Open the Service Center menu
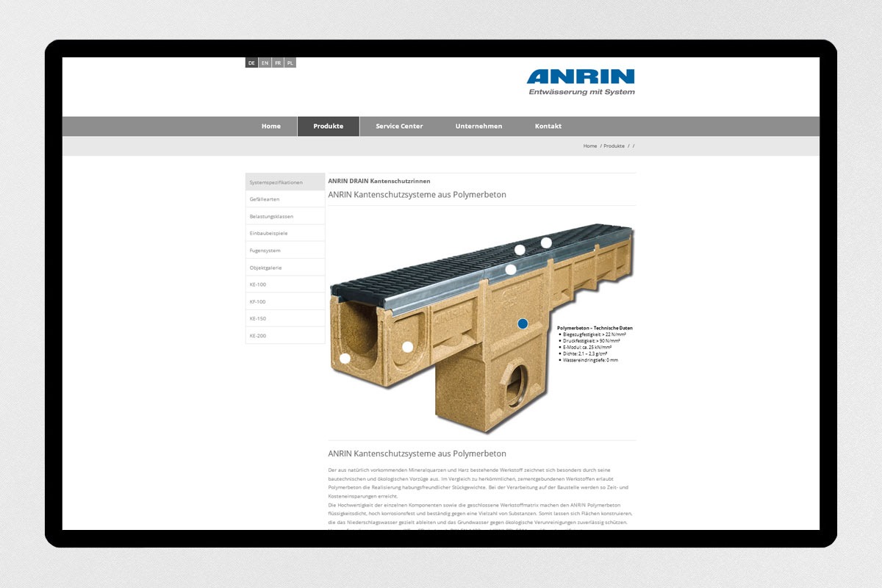The width and height of the screenshot is (882, 588). [x=399, y=126]
